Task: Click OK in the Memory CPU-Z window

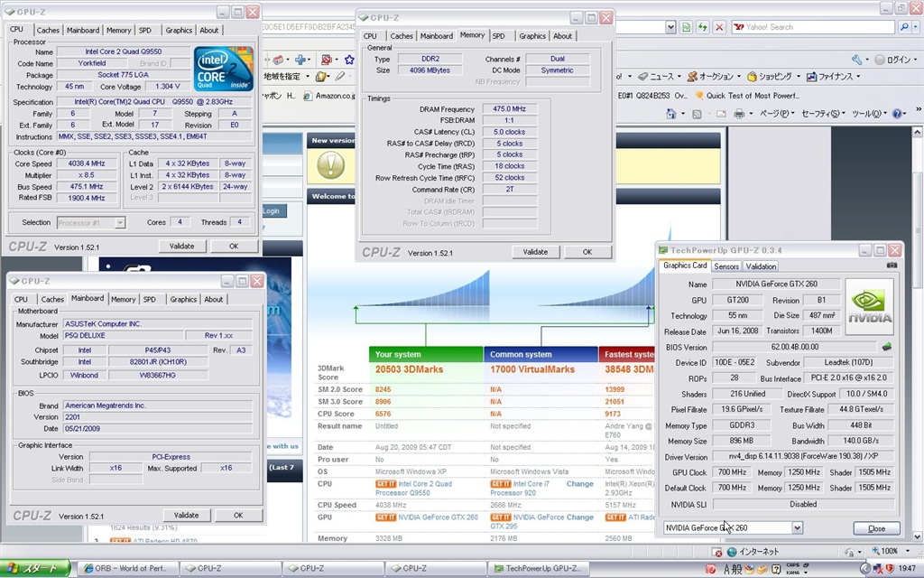Action: pyautogui.click(x=587, y=252)
